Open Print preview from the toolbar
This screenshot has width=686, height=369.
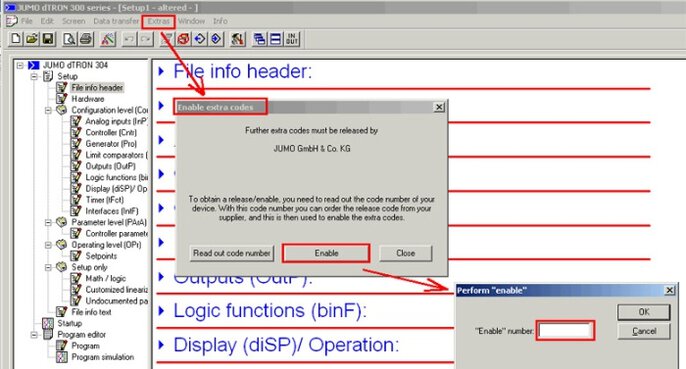[x=70, y=39]
